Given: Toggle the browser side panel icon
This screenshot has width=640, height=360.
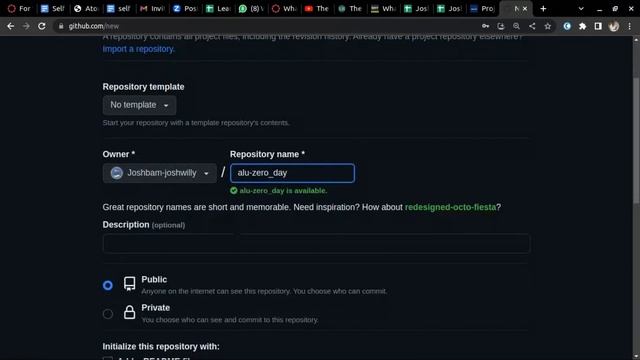Looking at the screenshot, I should coord(598,26).
